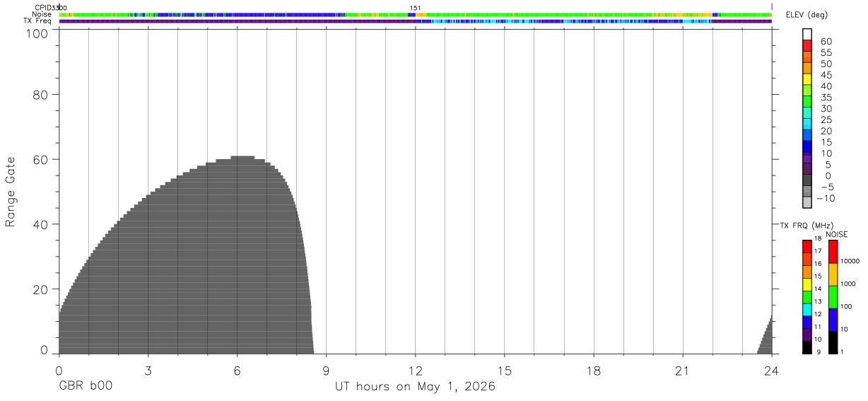Select the orange 50–55 ELEV colorbar segment

coord(807,57)
